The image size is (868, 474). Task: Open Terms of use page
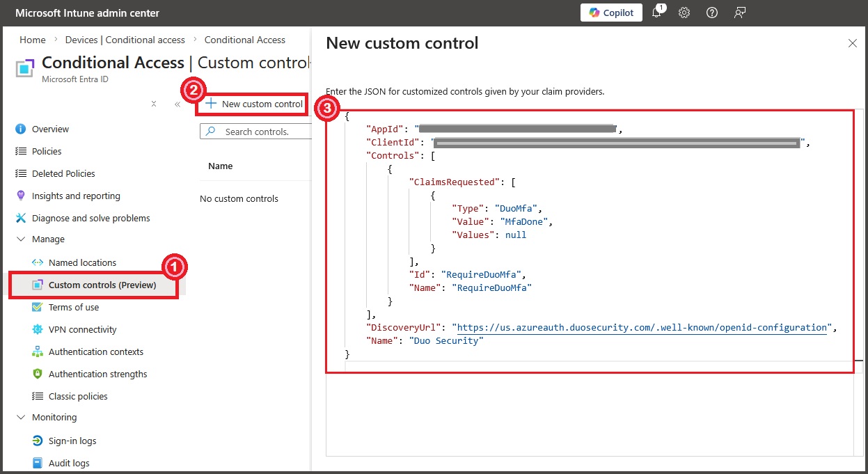74,307
